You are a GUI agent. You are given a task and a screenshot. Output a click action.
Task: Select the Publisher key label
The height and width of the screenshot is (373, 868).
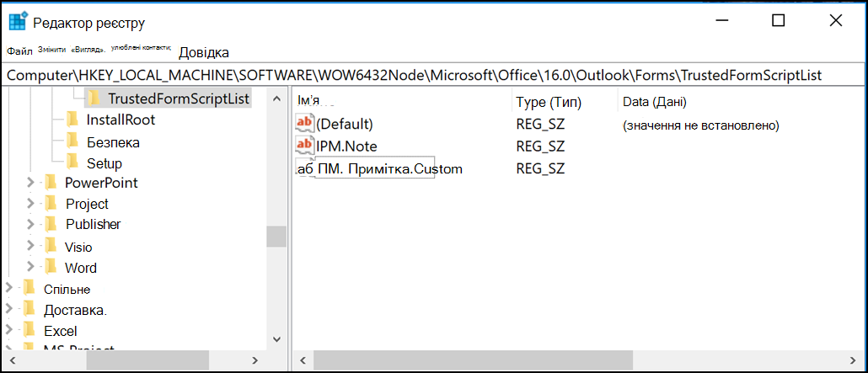click(93, 224)
